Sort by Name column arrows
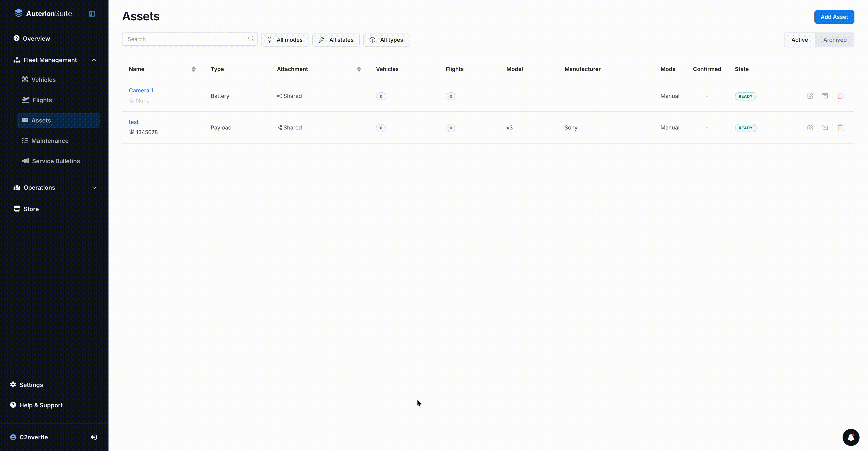868x451 pixels. point(193,69)
